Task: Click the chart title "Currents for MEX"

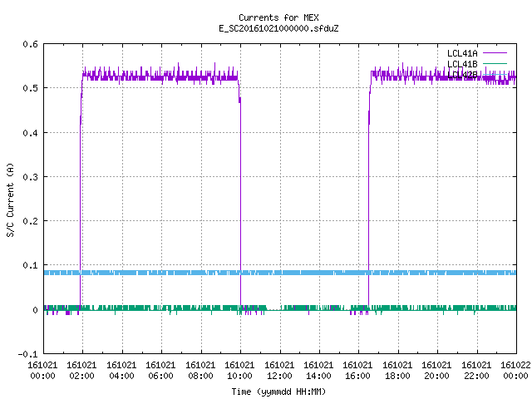Action: coord(278,17)
